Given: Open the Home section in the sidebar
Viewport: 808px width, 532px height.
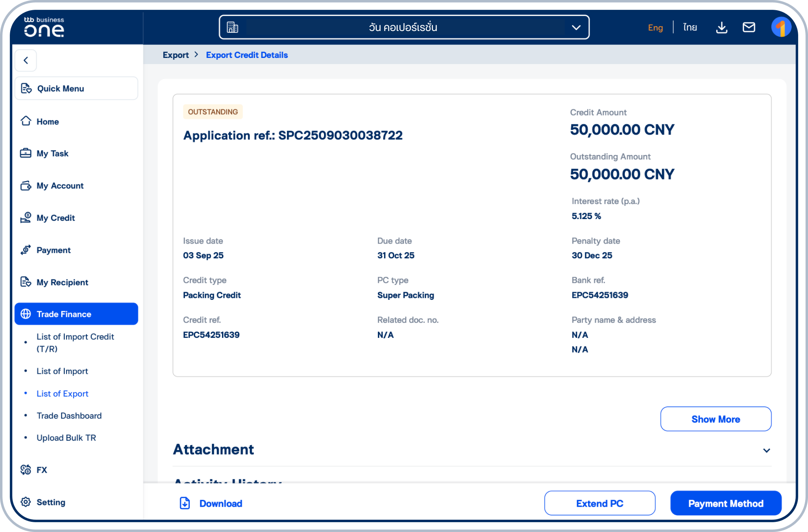Looking at the screenshot, I should click(47, 121).
